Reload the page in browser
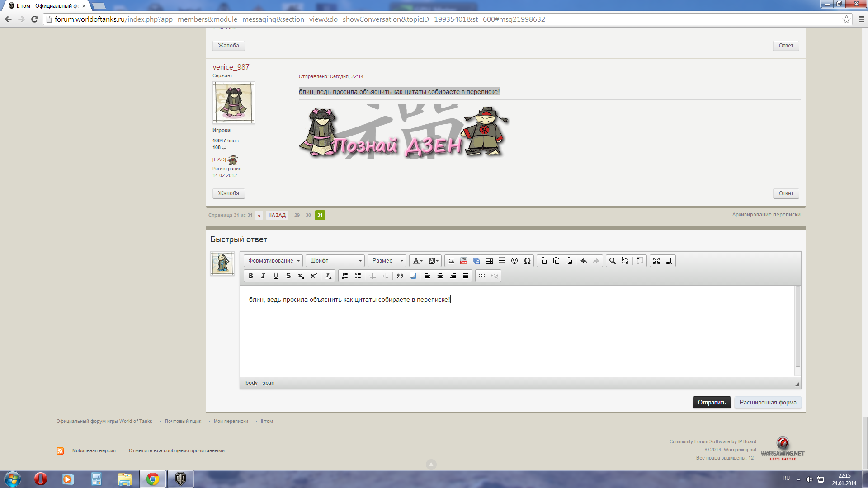 point(34,19)
